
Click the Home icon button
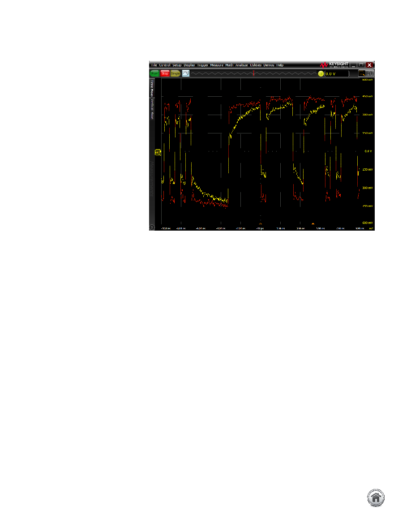click(376, 498)
